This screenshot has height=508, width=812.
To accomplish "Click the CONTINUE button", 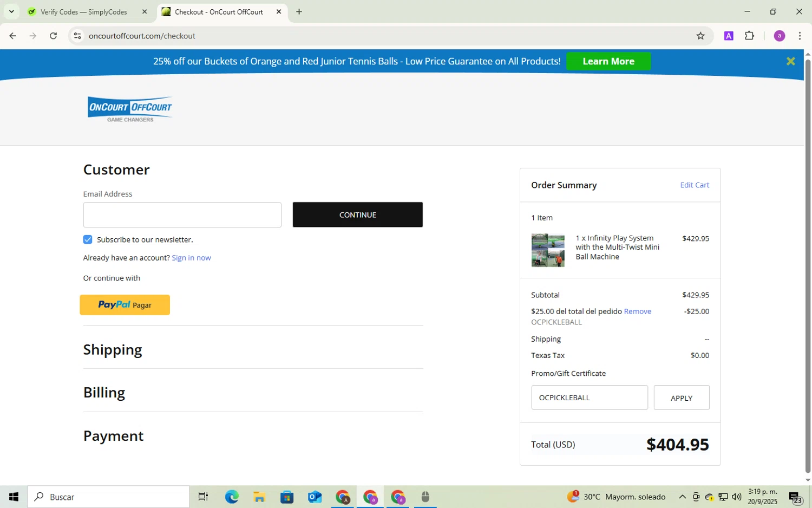I will (358, 215).
